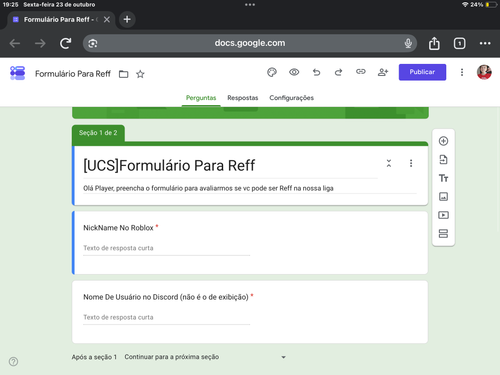
Task: Go forward in browser history
Action: (40, 43)
